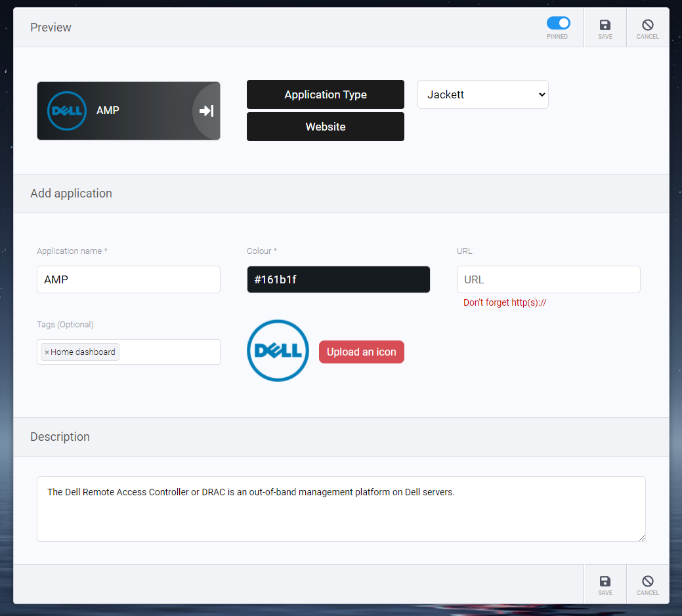Save via the top Save icon

point(605,27)
